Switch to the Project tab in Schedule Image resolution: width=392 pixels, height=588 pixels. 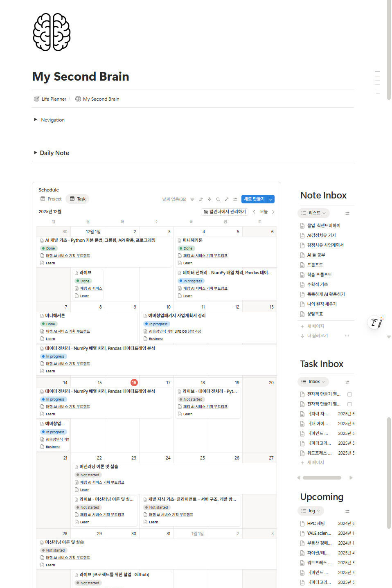tap(51, 199)
